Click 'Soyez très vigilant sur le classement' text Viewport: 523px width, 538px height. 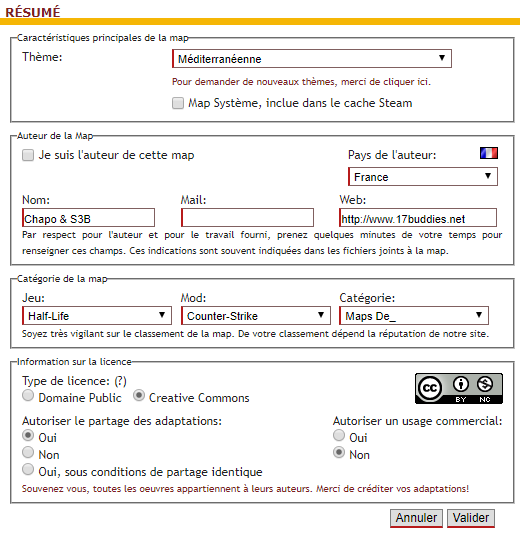tap(255, 334)
